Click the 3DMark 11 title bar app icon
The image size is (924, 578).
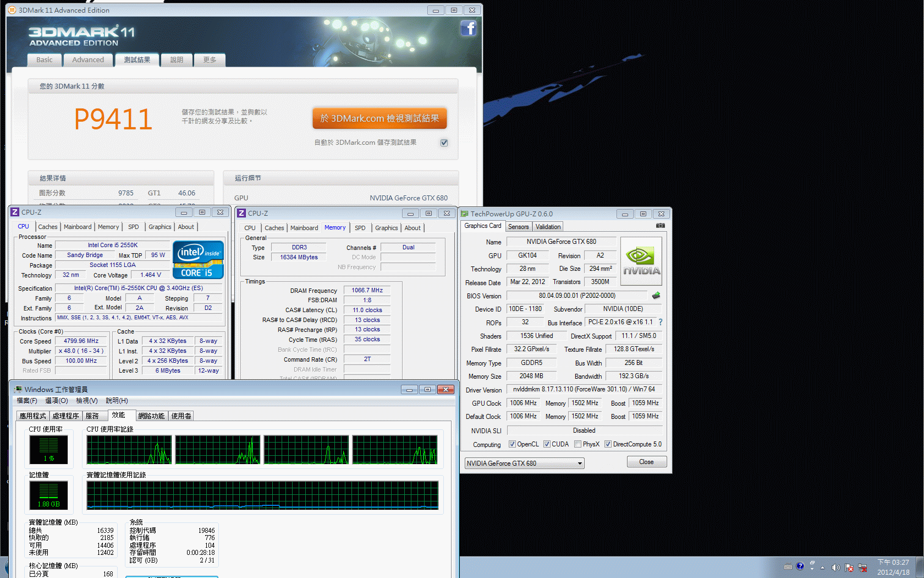tap(12, 10)
